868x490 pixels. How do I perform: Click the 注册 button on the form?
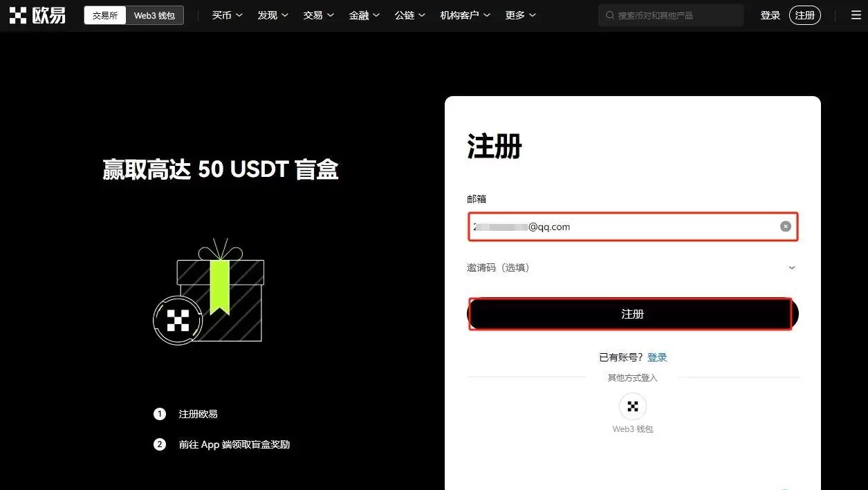(x=631, y=313)
